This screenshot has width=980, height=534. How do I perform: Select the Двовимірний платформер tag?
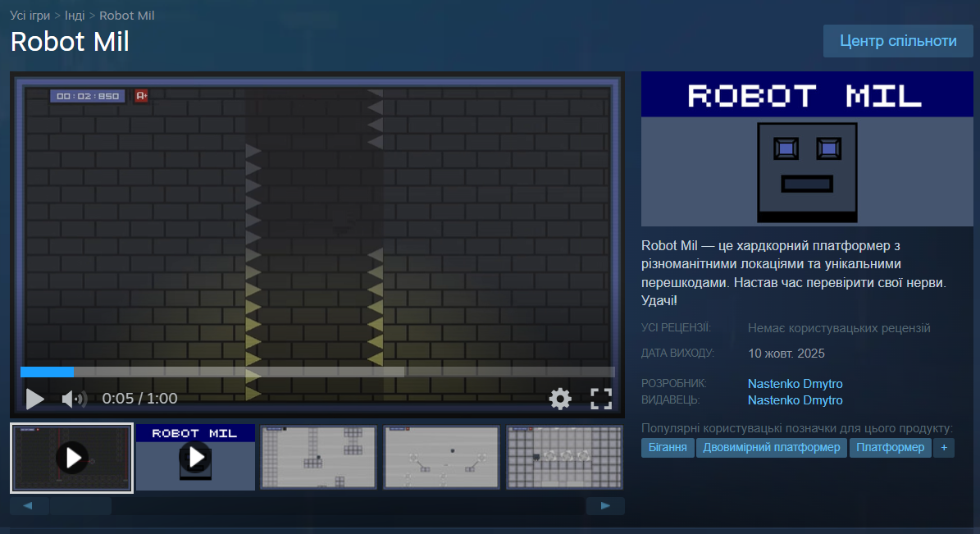(772, 447)
